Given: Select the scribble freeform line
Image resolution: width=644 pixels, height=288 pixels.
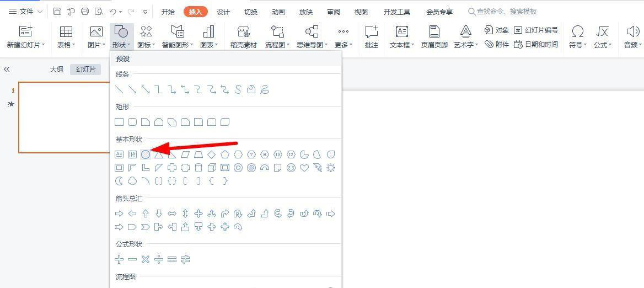Looking at the screenshot, I should point(265,89).
